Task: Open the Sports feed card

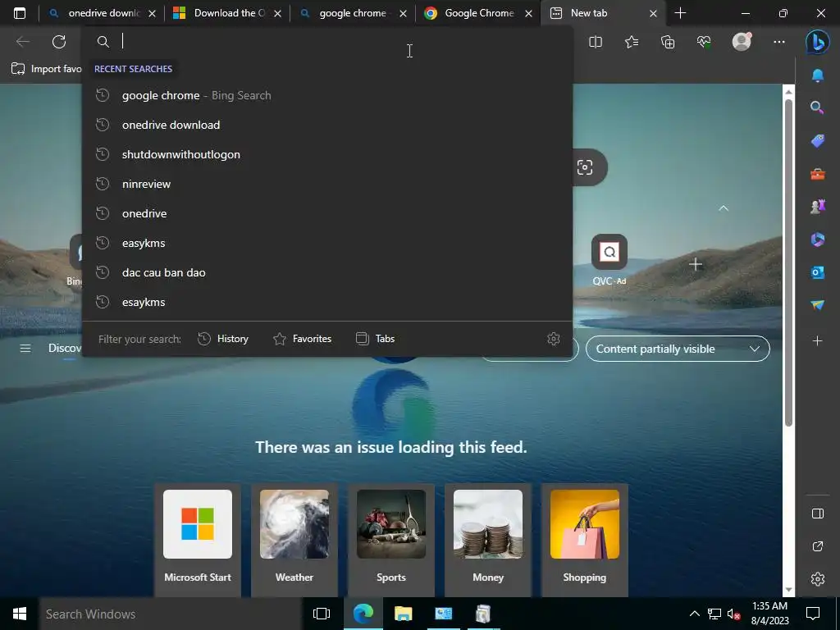Action: coord(391,538)
